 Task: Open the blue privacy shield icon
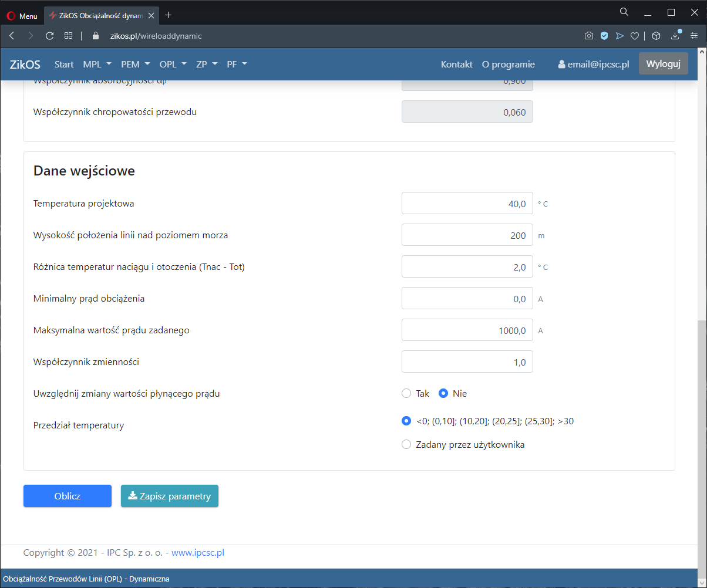604,36
